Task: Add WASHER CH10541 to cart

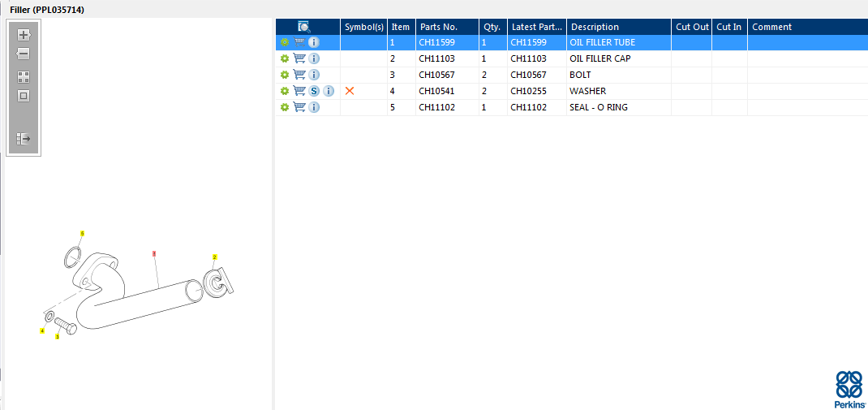Action: point(299,91)
